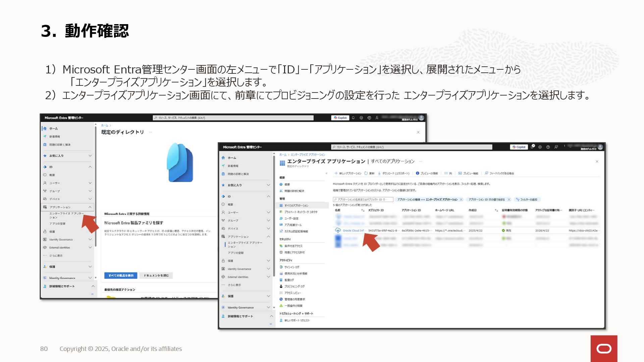644x362 pixels.
Task: Sort by the 作成日 column header
Action: click(x=473, y=210)
